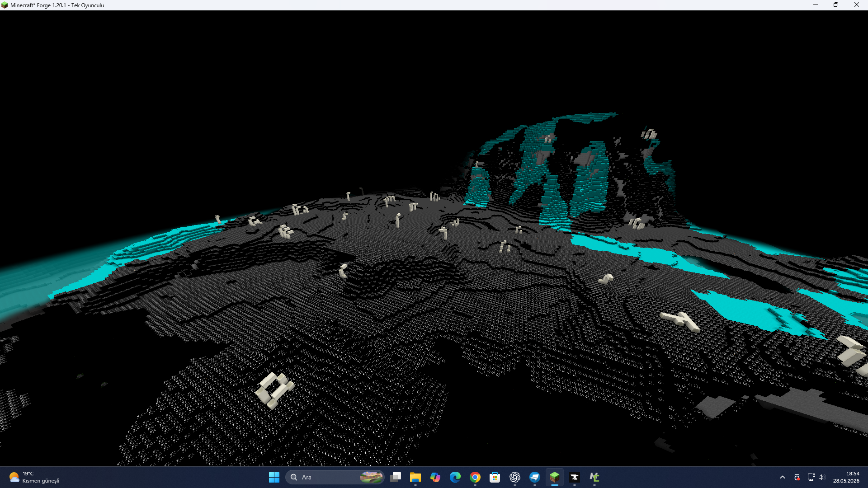The image size is (868, 488).
Task: Open network settings tray icon
Action: click(811, 477)
